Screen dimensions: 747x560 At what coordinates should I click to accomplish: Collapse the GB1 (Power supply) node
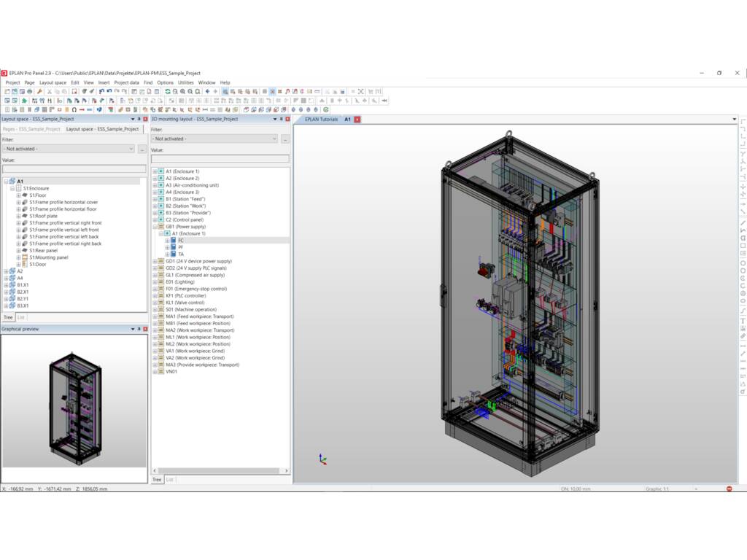(x=155, y=227)
